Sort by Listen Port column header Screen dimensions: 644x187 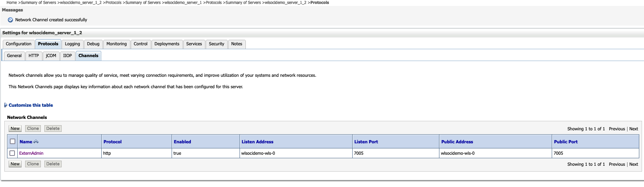click(x=366, y=142)
